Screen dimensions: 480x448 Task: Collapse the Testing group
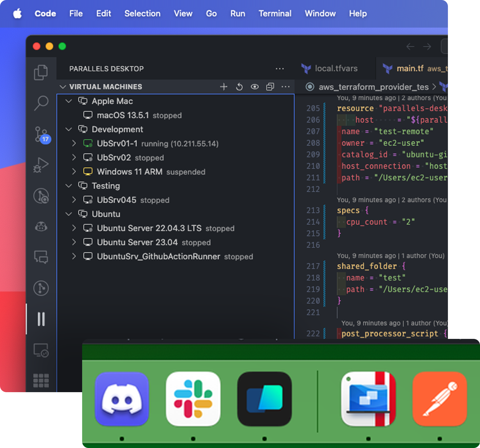click(68, 186)
